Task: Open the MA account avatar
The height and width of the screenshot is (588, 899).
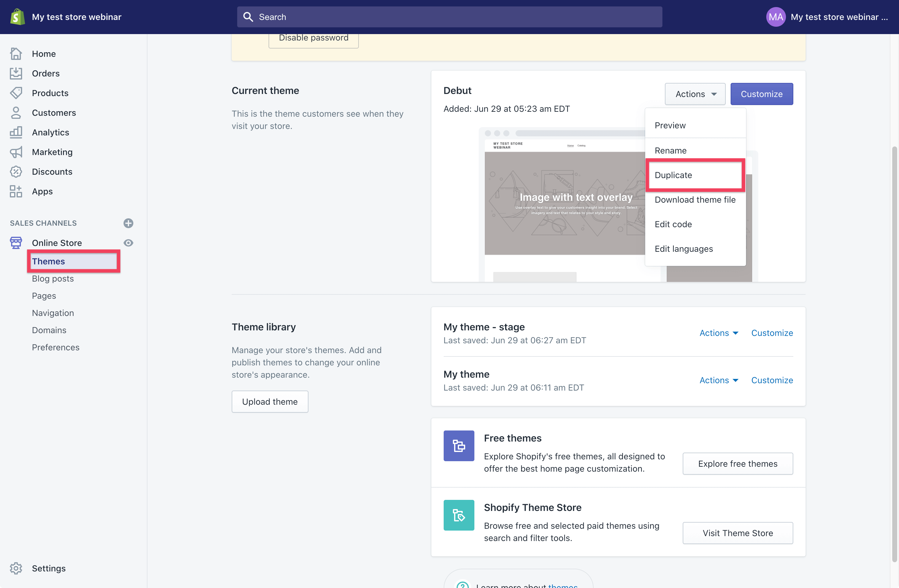Action: point(775,17)
